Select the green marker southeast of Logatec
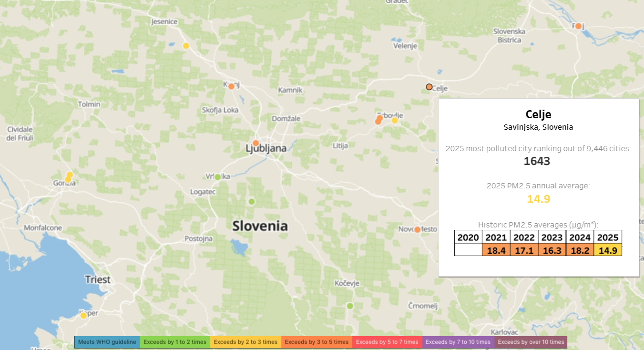The height and width of the screenshot is (350, 644). pyautogui.click(x=252, y=202)
